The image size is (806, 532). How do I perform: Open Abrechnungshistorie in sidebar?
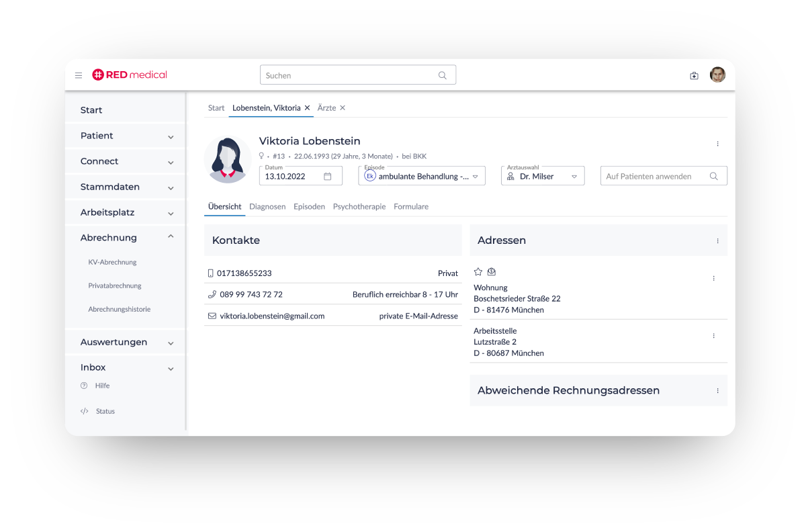120,310
